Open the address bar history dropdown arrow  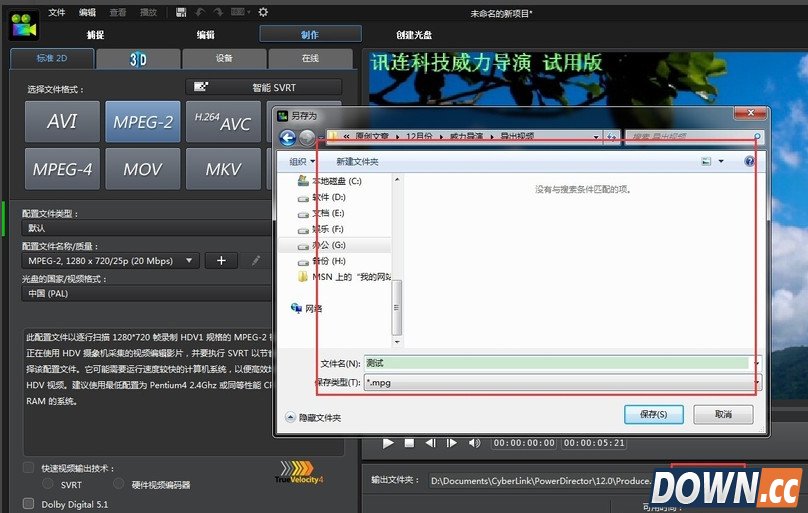[x=596, y=137]
